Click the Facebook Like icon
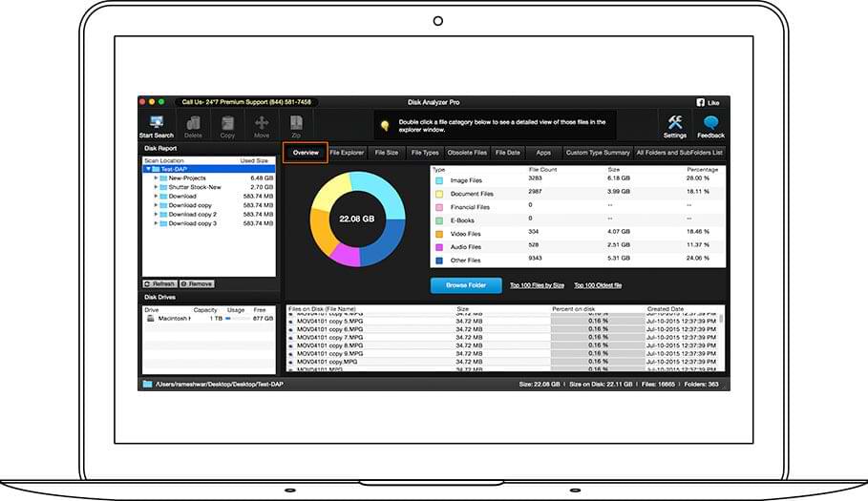Viewport: 868px width, 501px height. pyautogui.click(x=700, y=102)
